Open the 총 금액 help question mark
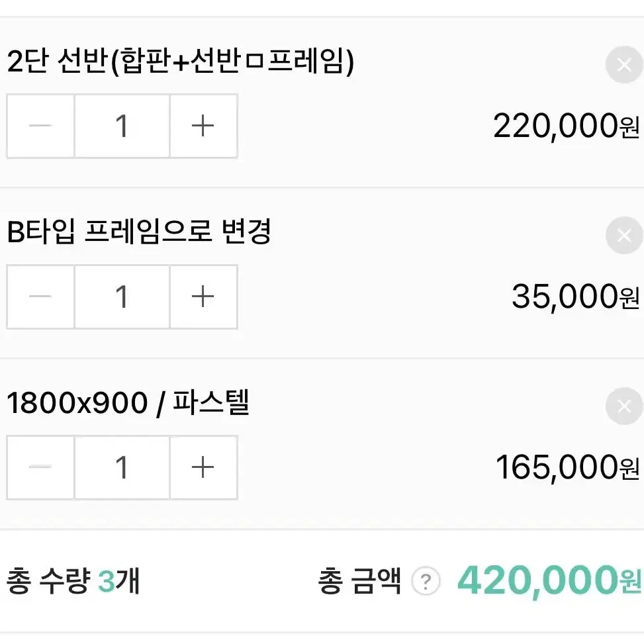Image resolution: width=644 pixels, height=644 pixels. (x=426, y=581)
